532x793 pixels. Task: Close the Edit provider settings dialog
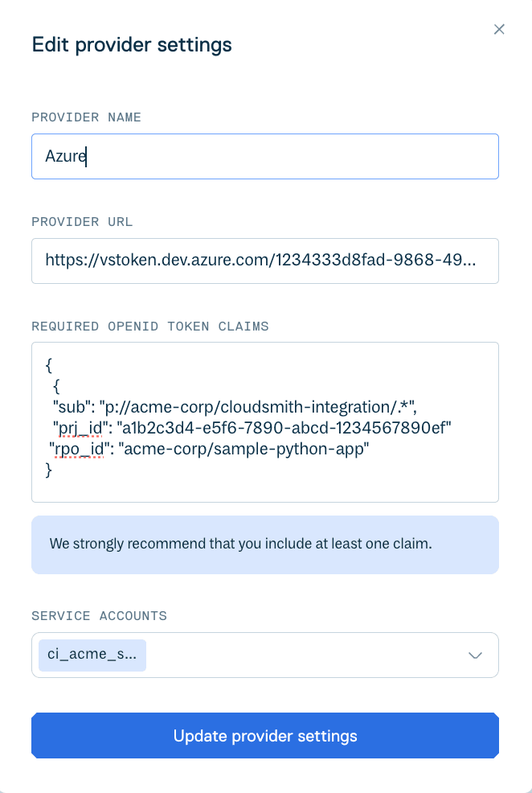point(499,29)
